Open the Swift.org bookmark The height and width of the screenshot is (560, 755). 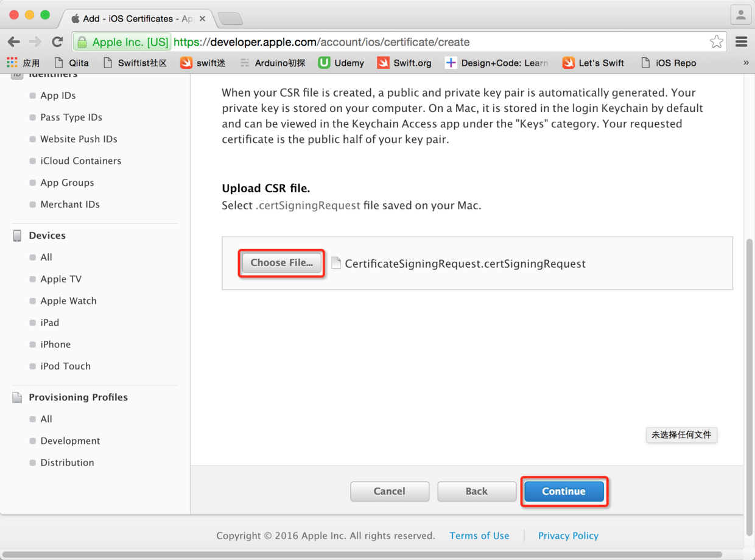coord(404,63)
